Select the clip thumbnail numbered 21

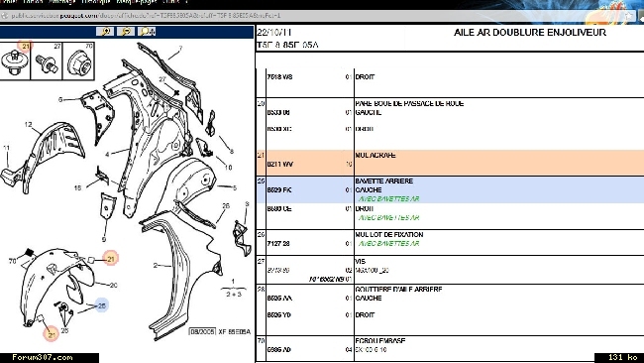click(15, 60)
